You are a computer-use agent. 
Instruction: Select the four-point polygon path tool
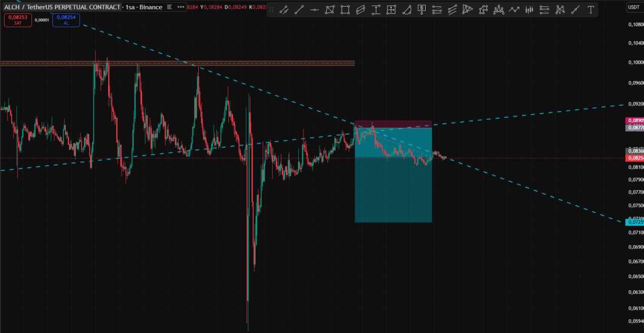[330, 10]
